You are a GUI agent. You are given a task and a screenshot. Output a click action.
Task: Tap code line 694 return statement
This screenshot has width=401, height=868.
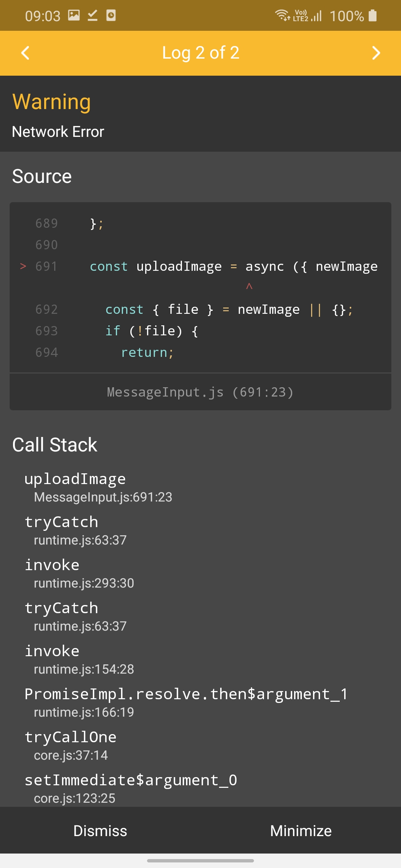(147, 352)
